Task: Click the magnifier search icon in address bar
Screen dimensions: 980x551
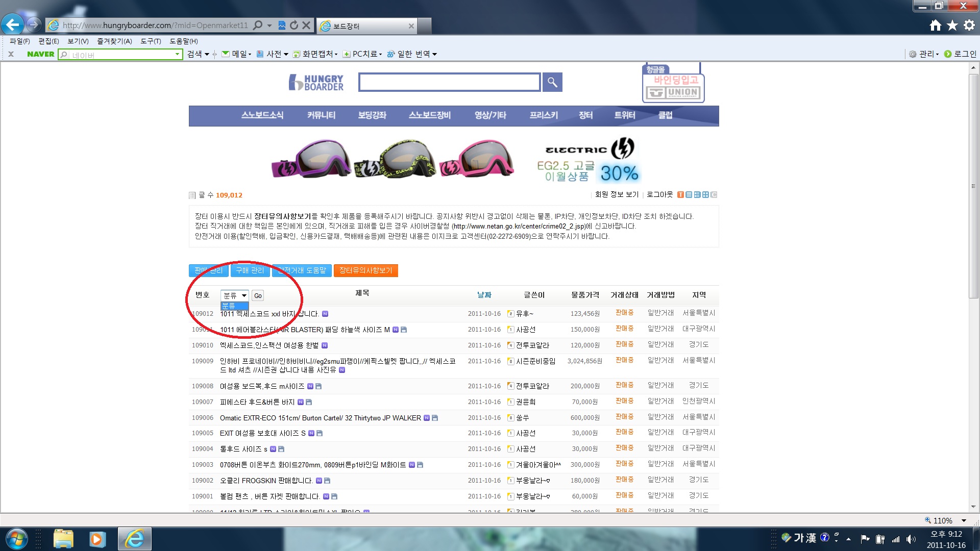Action: (258, 25)
